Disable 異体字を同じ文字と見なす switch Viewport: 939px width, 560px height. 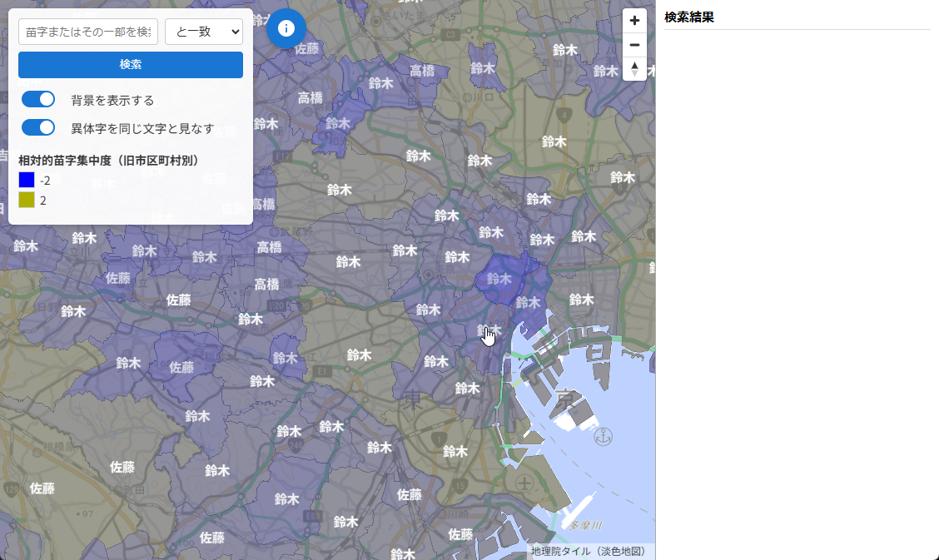(x=37, y=126)
